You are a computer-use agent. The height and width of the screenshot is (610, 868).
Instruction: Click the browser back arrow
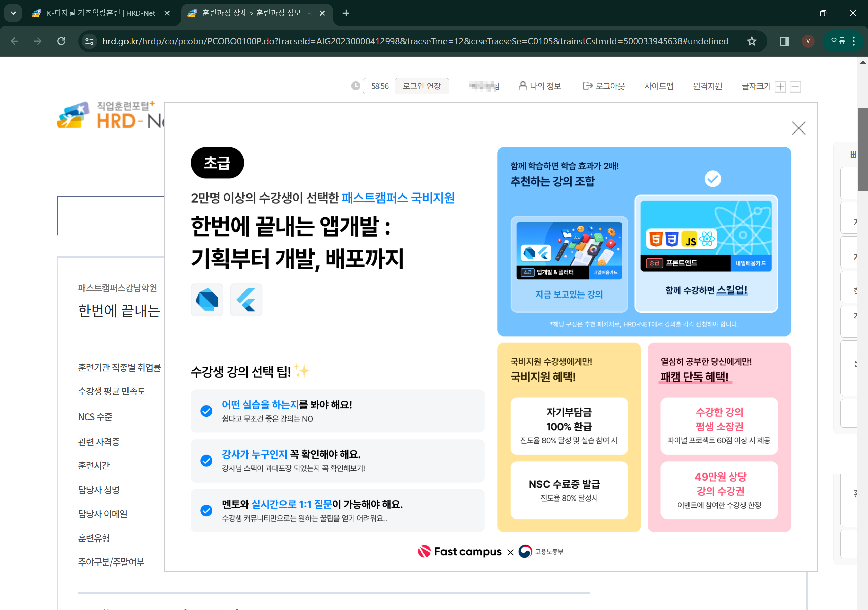point(14,41)
